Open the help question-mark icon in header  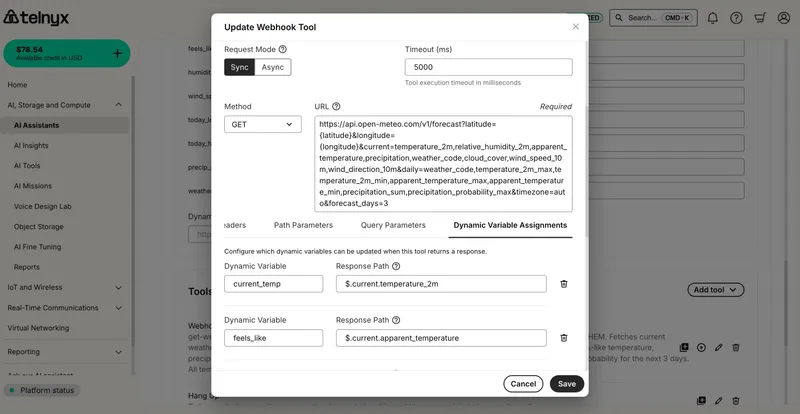tap(736, 18)
